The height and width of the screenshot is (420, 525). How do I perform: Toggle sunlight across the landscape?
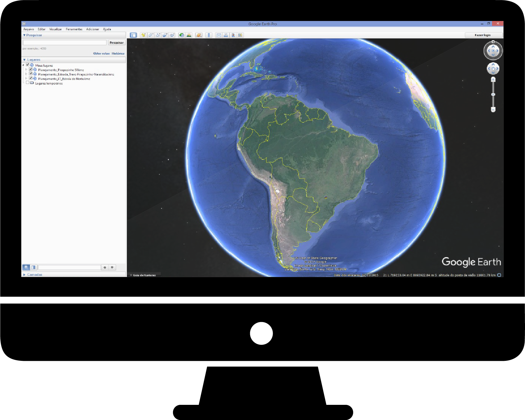pyautogui.click(x=189, y=35)
